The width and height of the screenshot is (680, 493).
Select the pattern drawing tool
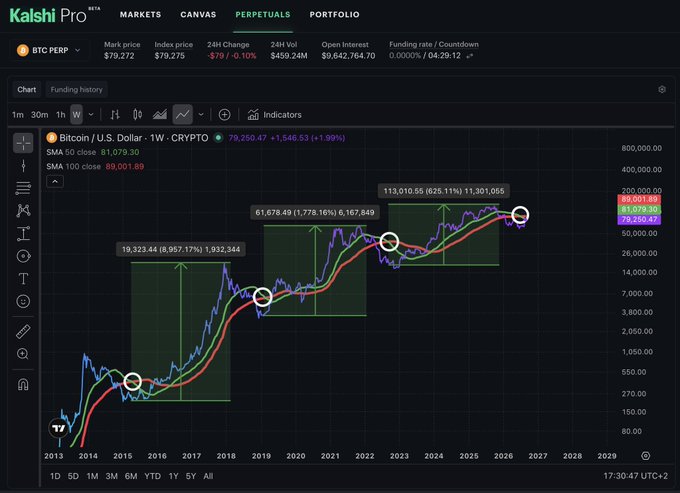point(23,210)
